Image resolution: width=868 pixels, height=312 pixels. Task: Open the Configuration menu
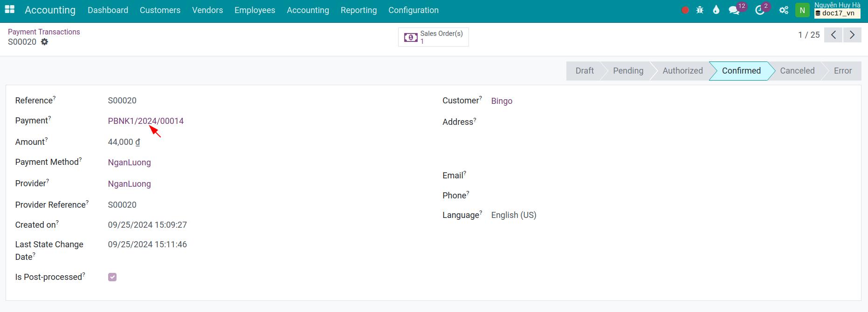pyautogui.click(x=413, y=10)
